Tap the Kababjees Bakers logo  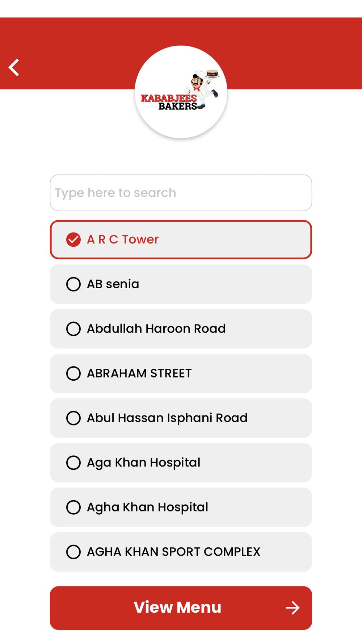pyautogui.click(x=181, y=92)
